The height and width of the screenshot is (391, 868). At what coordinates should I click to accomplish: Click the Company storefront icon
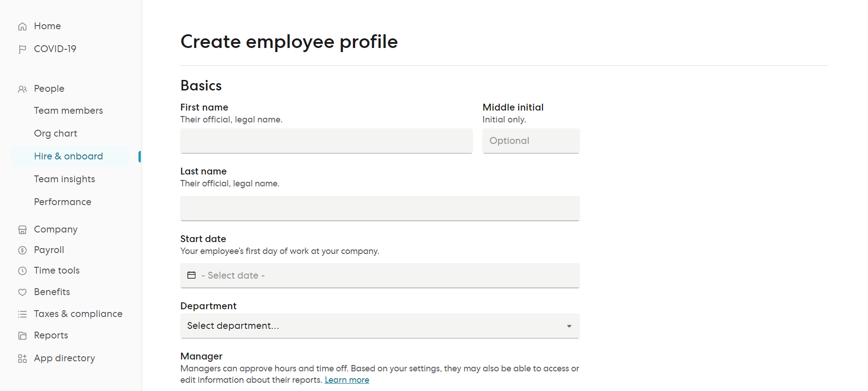pos(22,230)
